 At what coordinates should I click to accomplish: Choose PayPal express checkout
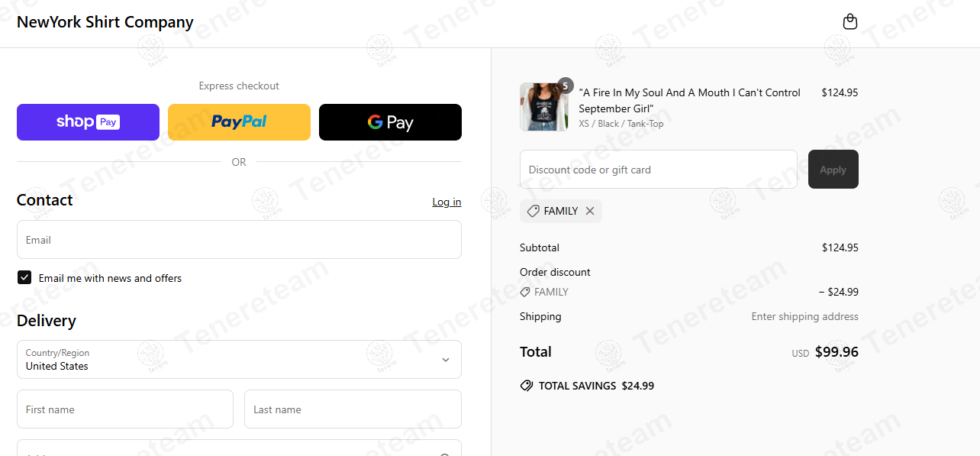click(x=239, y=122)
